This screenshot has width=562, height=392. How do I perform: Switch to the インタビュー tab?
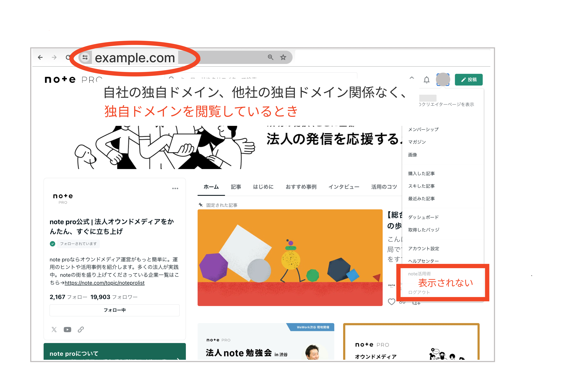coord(344,187)
